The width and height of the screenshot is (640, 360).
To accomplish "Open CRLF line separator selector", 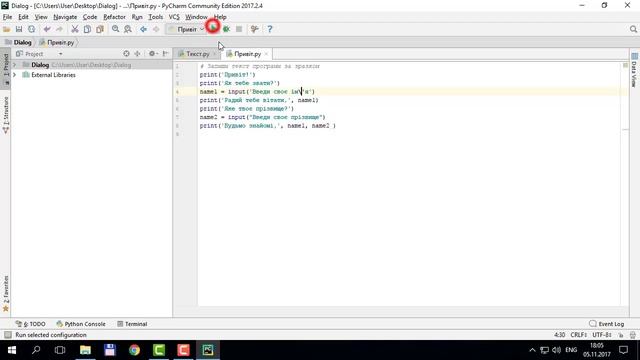I will coord(579,335).
